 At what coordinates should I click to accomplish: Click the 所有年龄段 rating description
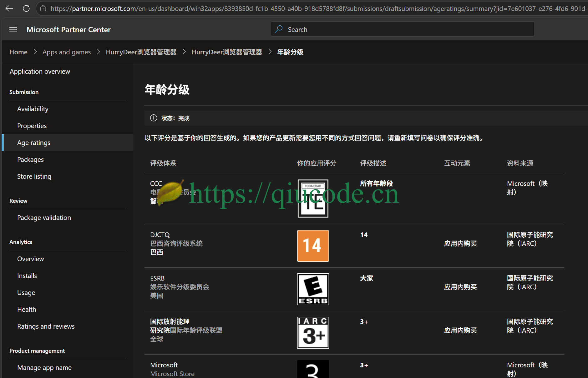point(376,183)
